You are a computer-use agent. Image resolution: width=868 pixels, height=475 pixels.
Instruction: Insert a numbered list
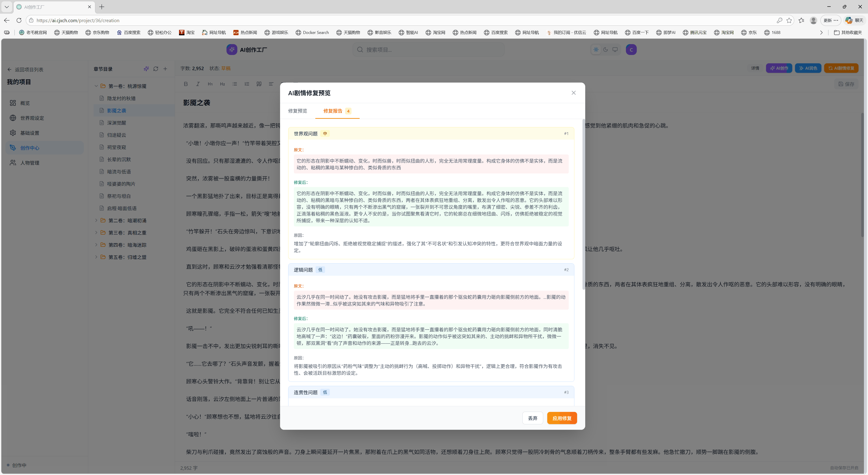pos(247,84)
